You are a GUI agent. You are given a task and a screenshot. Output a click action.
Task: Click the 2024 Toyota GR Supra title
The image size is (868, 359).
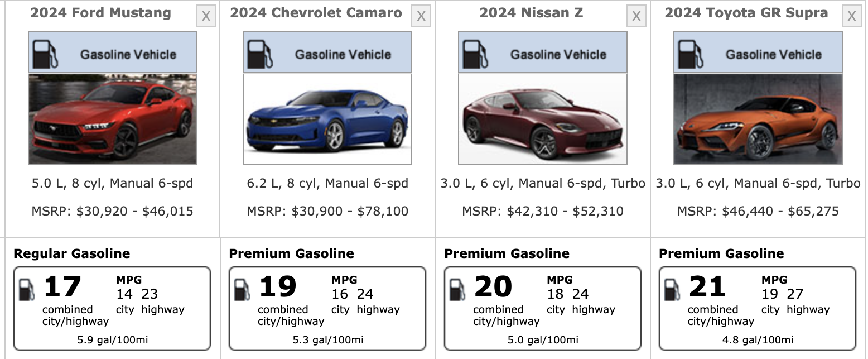pos(746,13)
